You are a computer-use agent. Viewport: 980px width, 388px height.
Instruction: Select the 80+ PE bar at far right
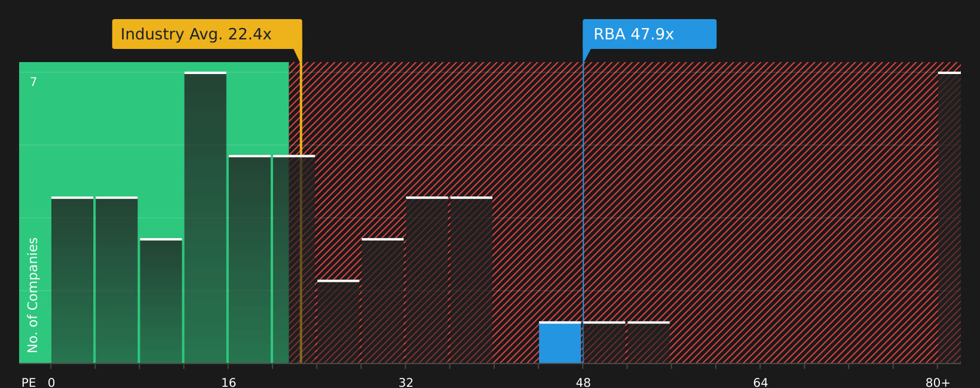click(949, 218)
